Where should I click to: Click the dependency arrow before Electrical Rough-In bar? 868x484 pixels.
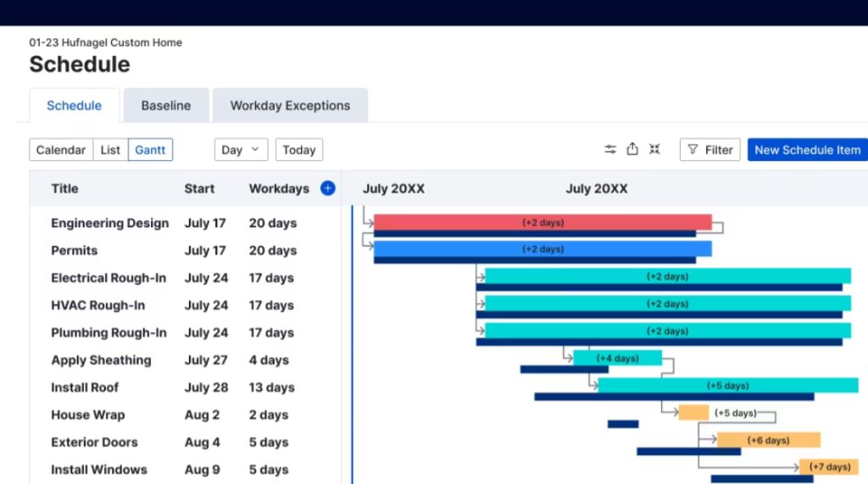coord(480,276)
